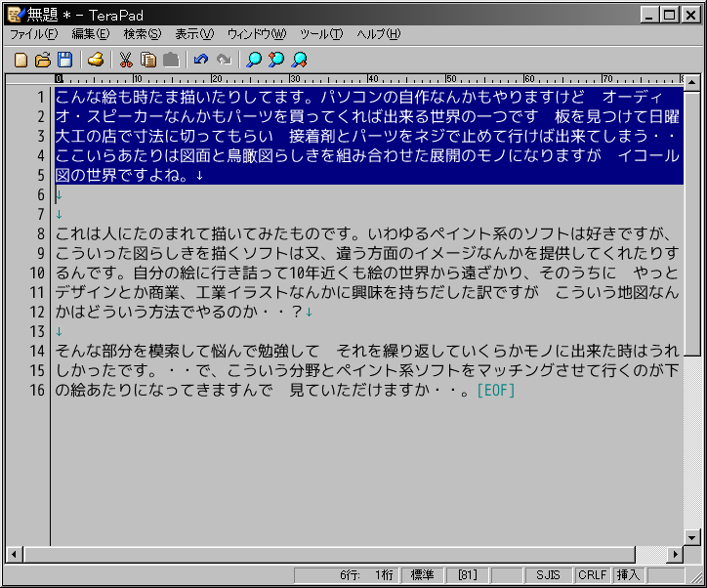The width and height of the screenshot is (707, 588).
Task: Paste using the clipboard icon
Action: [171, 60]
